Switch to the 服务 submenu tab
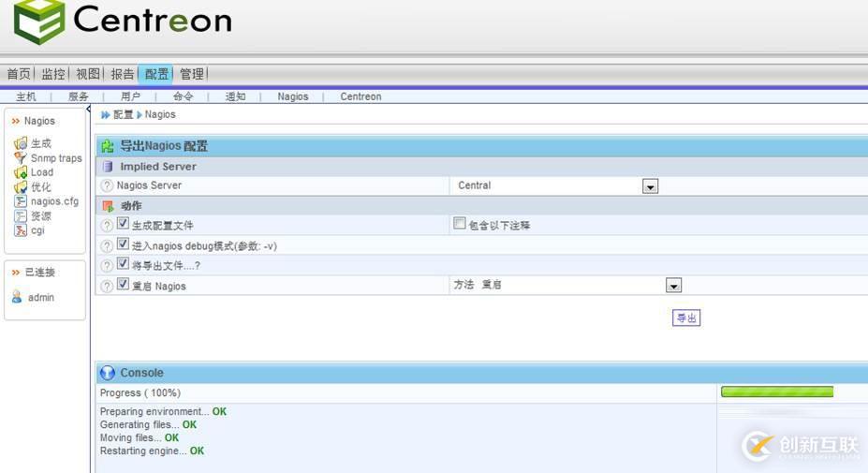The height and width of the screenshot is (473, 868). coord(78,96)
